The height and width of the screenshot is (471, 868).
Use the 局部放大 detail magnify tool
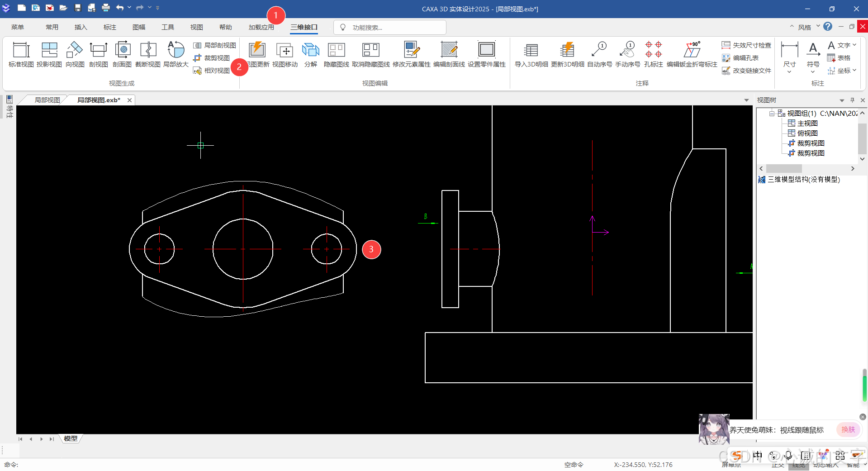click(x=176, y=54)
